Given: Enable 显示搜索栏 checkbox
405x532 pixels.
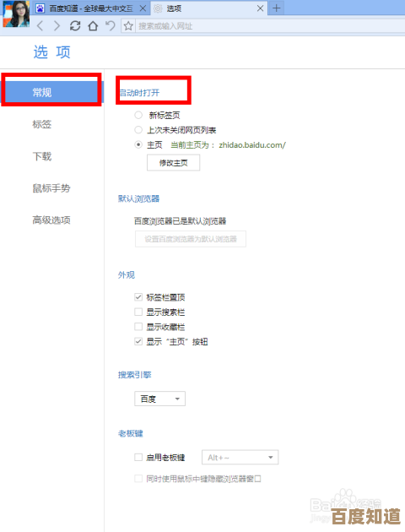Looking at the screenshot, I should tap(138, 312).
